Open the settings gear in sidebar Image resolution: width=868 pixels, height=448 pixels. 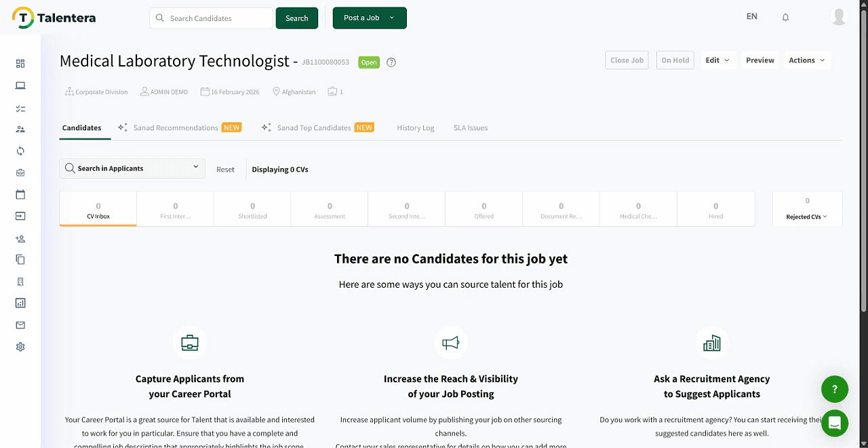tap(20, 347)
